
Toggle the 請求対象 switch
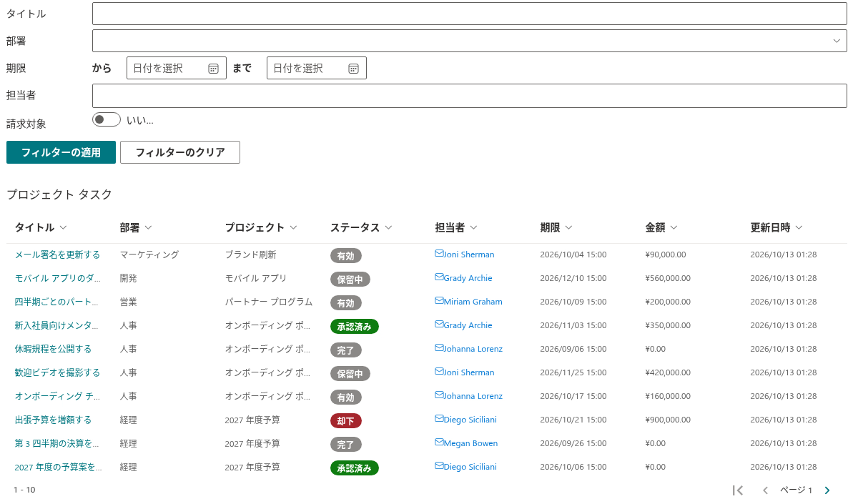pyautogui.click(x=107, y=120)
